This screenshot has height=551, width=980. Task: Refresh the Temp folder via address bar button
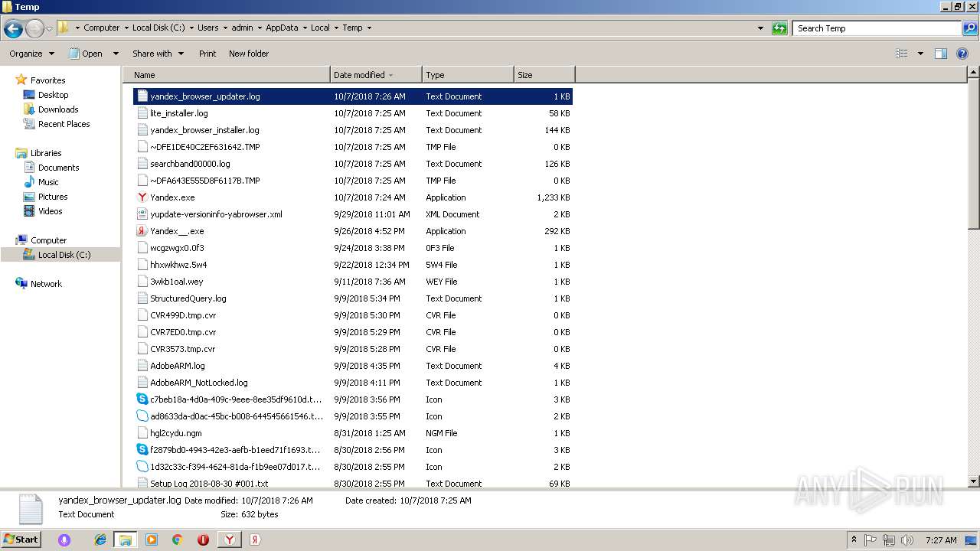coord(779,28)
